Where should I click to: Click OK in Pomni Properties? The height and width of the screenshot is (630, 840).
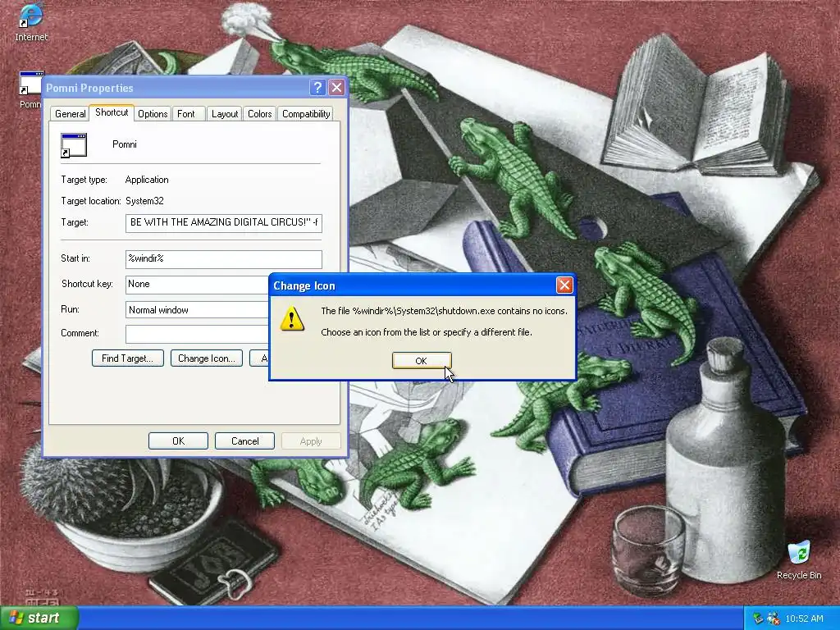[x=178, y=441]
